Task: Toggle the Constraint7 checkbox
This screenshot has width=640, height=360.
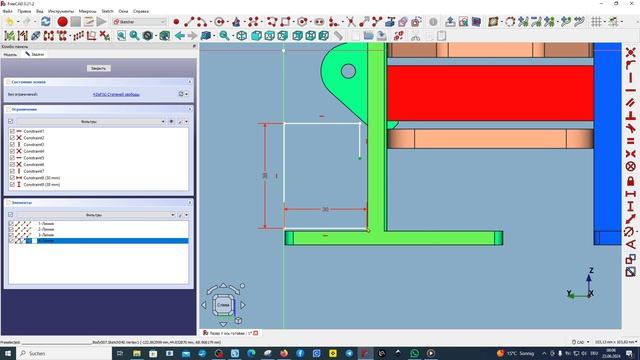Action: click(x=12, y=171)
